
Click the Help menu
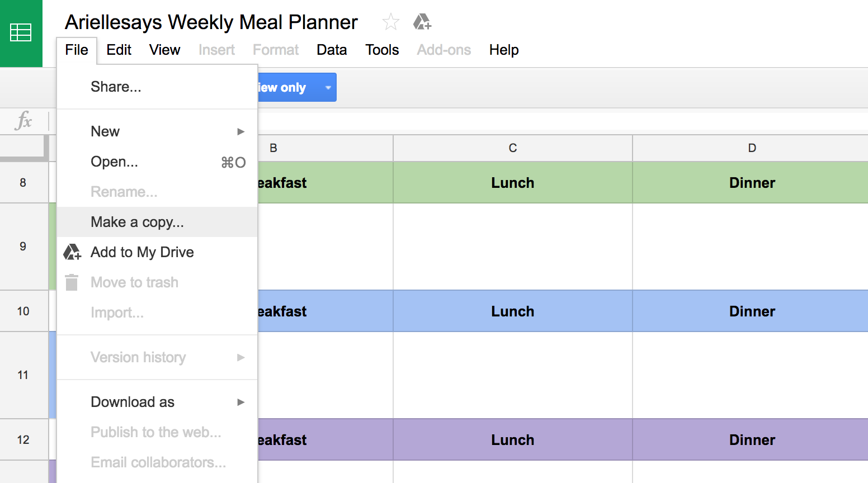(x=504, y=50)
